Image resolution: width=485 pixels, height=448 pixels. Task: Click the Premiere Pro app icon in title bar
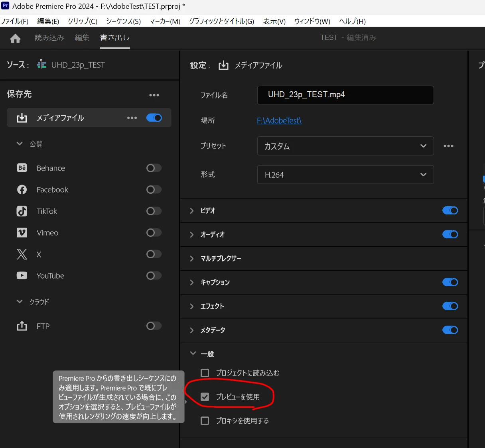coord(5,6)
